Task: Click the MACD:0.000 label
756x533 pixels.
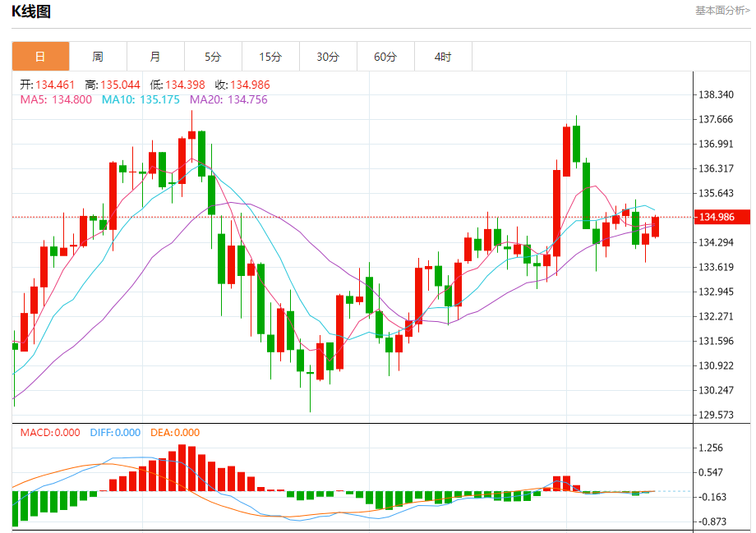Action: coord(50,432)
